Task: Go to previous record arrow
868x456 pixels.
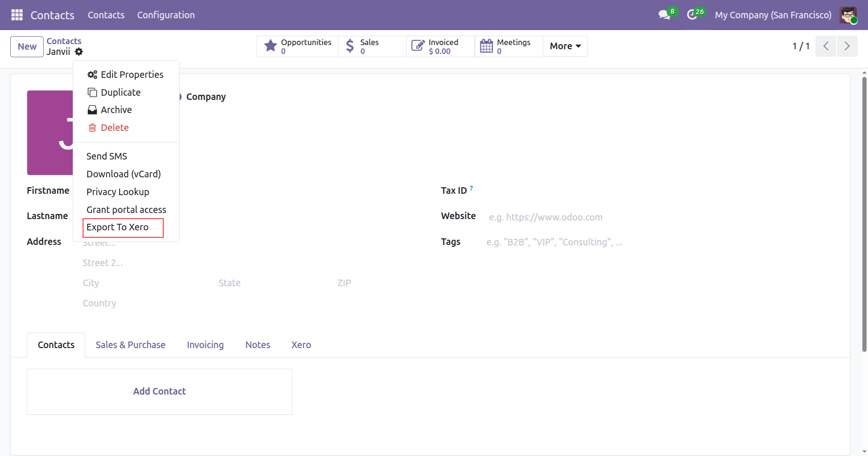Action: coord(826,46)
